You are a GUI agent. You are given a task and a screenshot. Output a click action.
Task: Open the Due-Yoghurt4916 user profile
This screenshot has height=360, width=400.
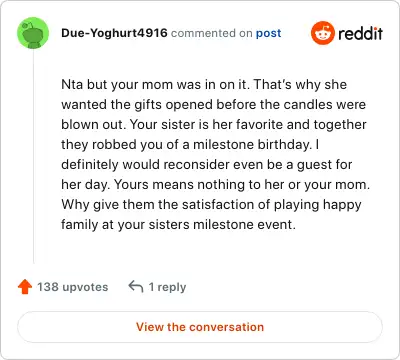(x=114, y=33)
